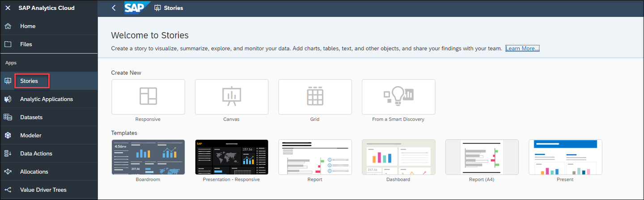Create a new Grid page story
The width and height of the screenshot is (644, 200).
pyautogui.click(x=315, y=97)
